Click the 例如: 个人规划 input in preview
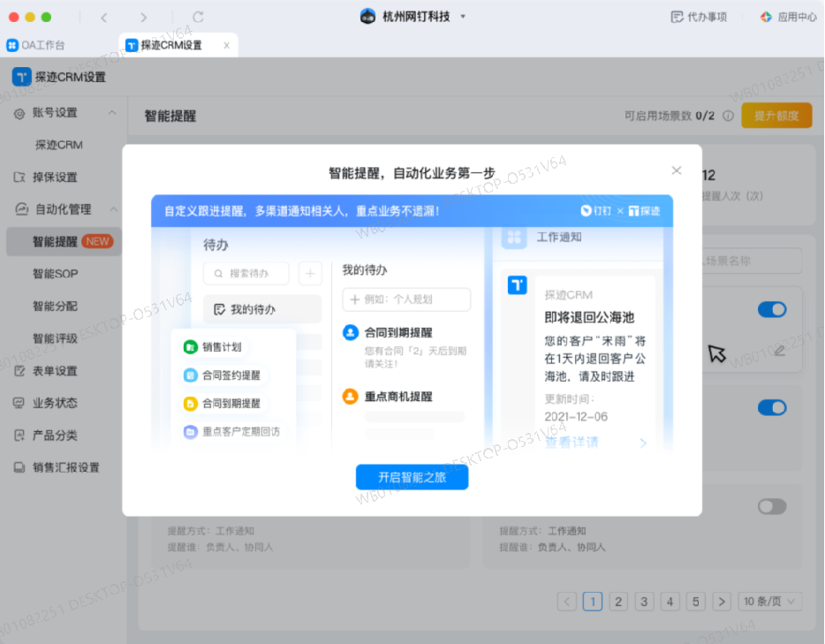The height and width of the screenshot is (644, 825). 406,299
